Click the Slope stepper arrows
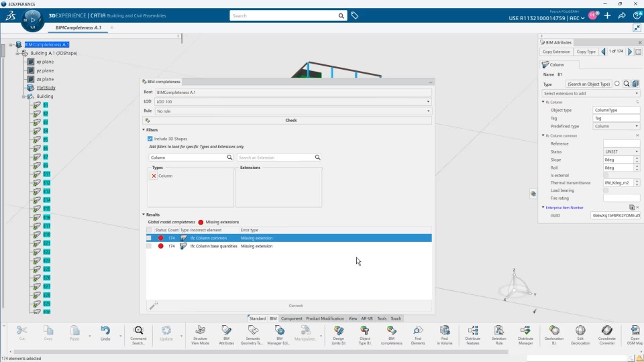The width and height of the screenshot is (644, 362). tap(637, 160)
